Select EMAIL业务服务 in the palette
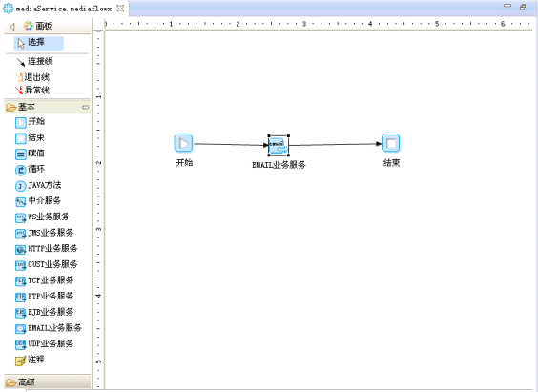 click(48, 328)
